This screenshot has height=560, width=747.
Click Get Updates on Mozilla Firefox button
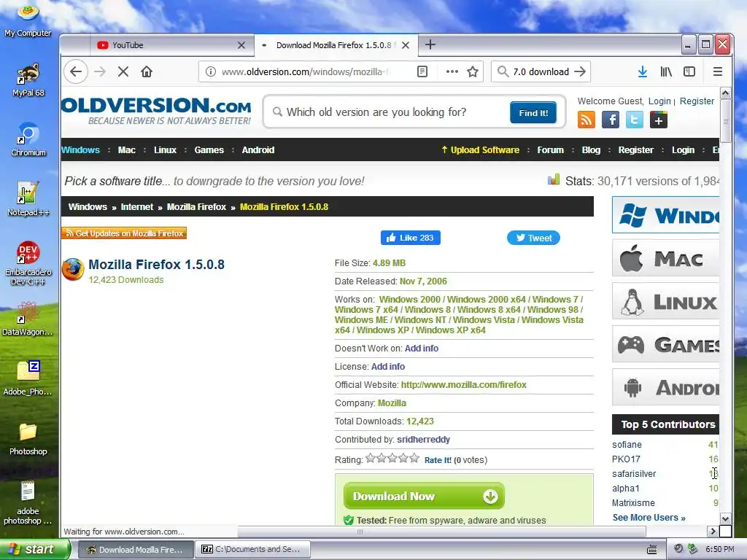124,233
